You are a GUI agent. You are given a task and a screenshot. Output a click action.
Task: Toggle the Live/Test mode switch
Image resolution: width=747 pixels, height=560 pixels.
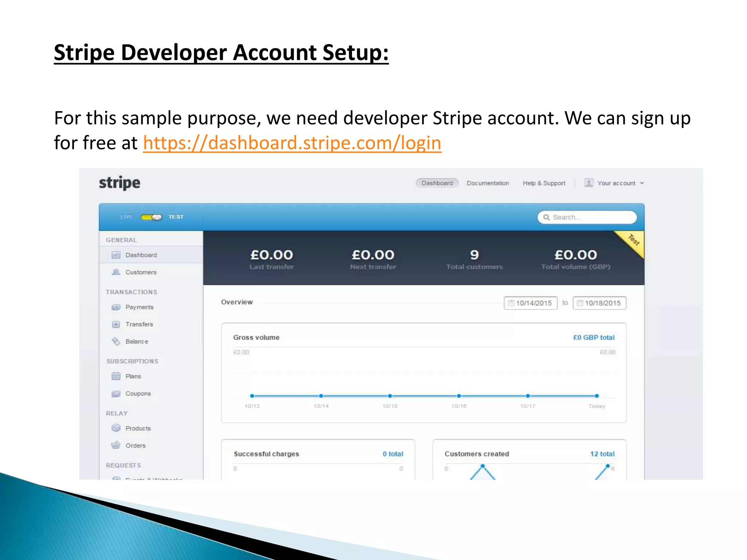pos(151,217)
